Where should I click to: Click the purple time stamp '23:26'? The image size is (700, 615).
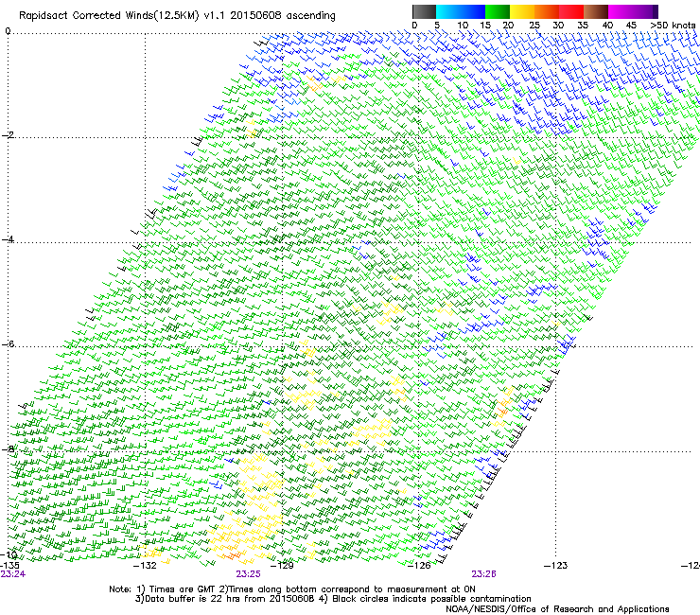coord(484,574)
